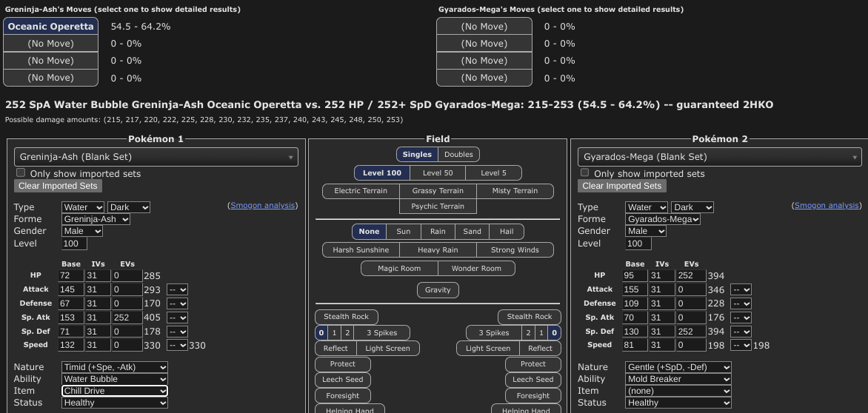Change Pokémon 1 primary type Water dropdown

83,207
